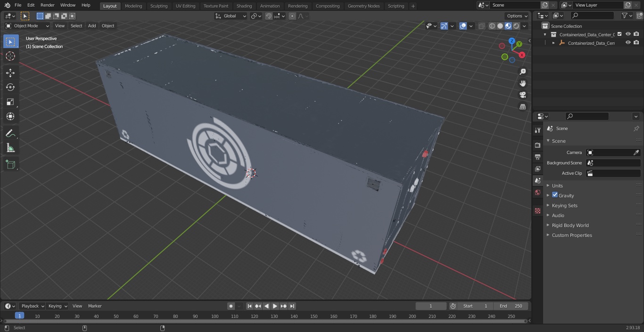This screenshot has width=644, height=332.
Task: Activate the Cursor tool
Action: [x=10, y=56]
